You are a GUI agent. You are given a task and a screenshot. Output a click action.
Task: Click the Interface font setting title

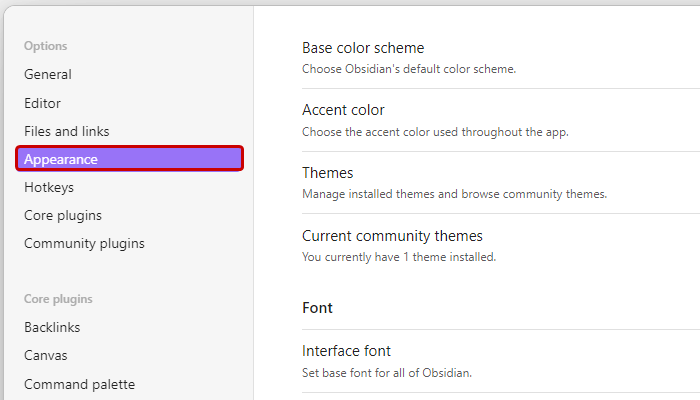[x=346, y=351]
